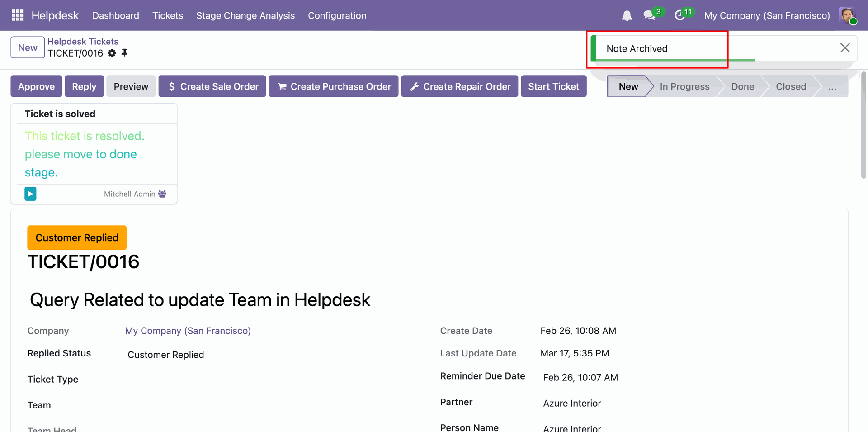Open the activities clock icon
The image size is (868, 432).
click(679, 15)
